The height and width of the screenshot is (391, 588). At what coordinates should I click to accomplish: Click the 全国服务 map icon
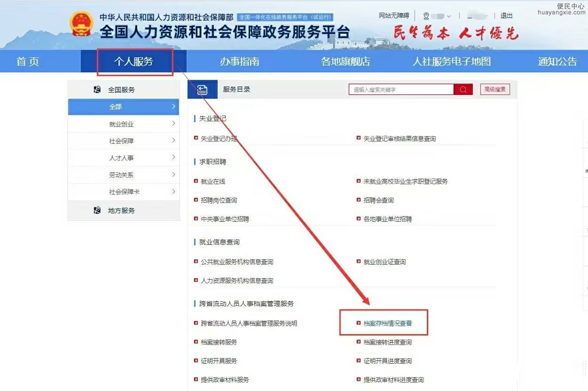(x=97, y=90)
